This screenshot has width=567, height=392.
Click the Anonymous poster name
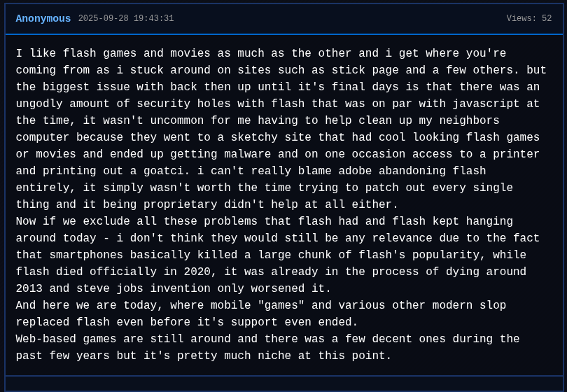point(43,19)
